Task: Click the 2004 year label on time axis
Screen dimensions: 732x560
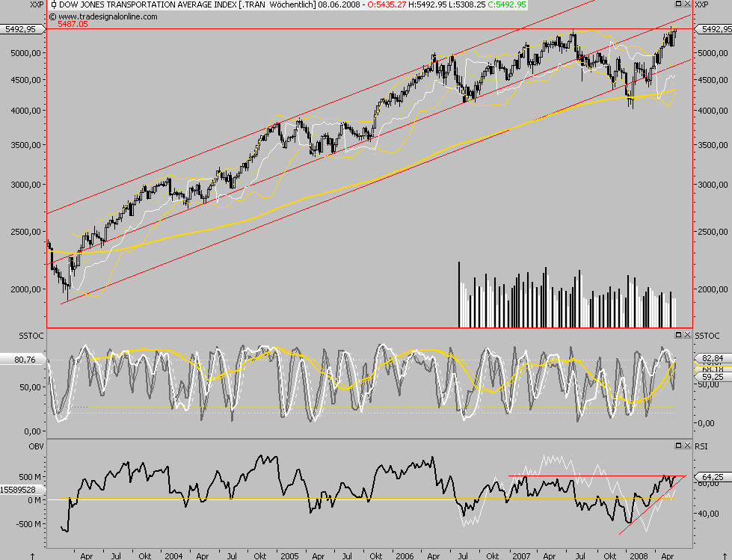Action: click(173, 556)
